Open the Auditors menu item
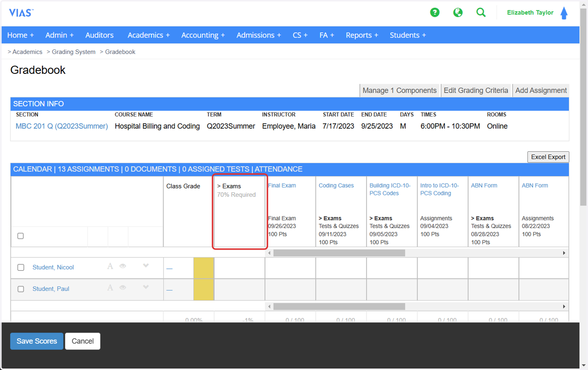Image resolution: width=588 pixels, height=370 pixels. [99, 35]
